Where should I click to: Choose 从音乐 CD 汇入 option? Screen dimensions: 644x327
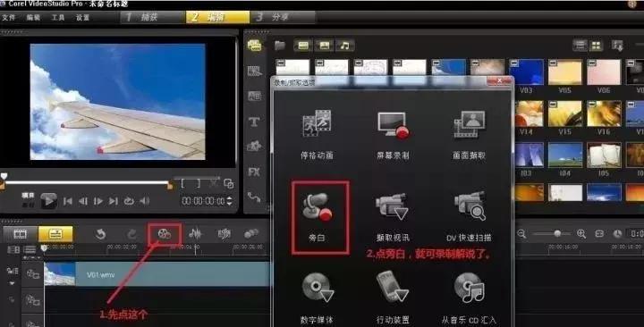click(x=469, y=298)
